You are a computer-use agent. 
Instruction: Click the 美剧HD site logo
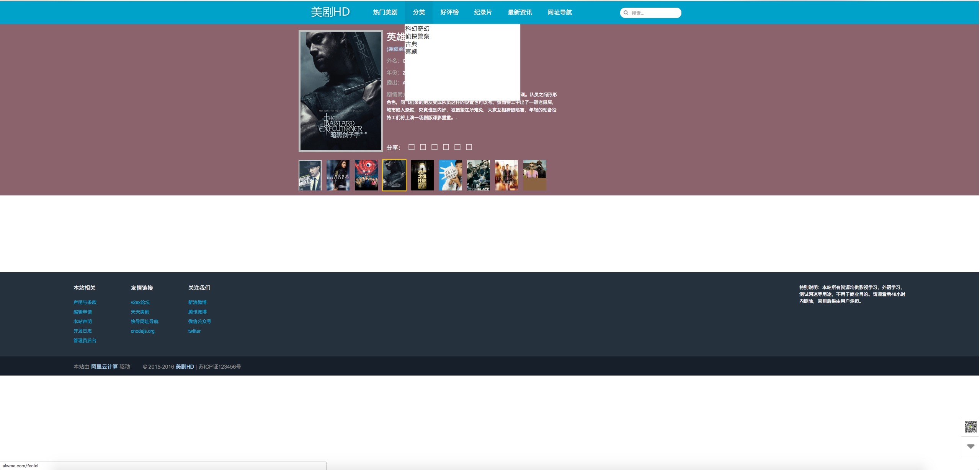330,12
